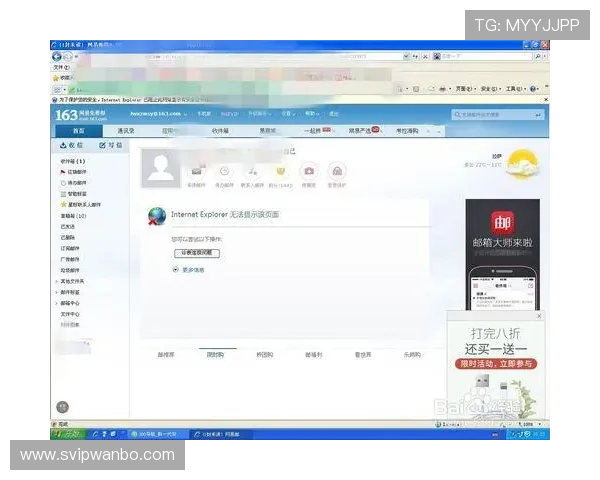
Task: Click the IE search box field
Action: (x=483, y=56)
